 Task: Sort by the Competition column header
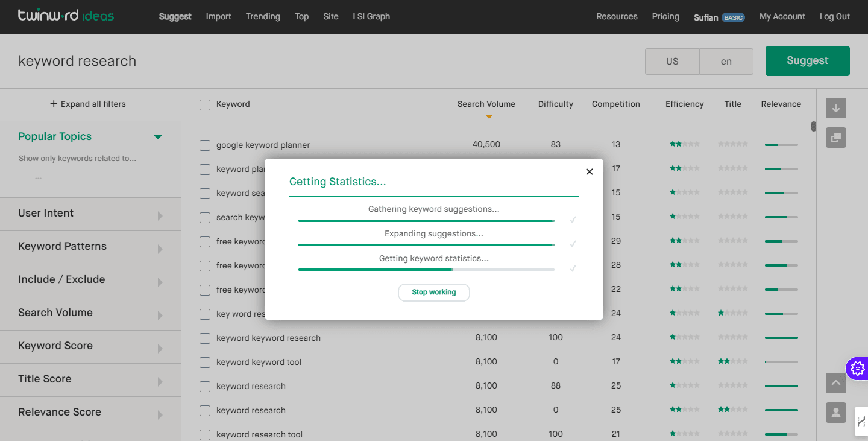click(616, 104)
